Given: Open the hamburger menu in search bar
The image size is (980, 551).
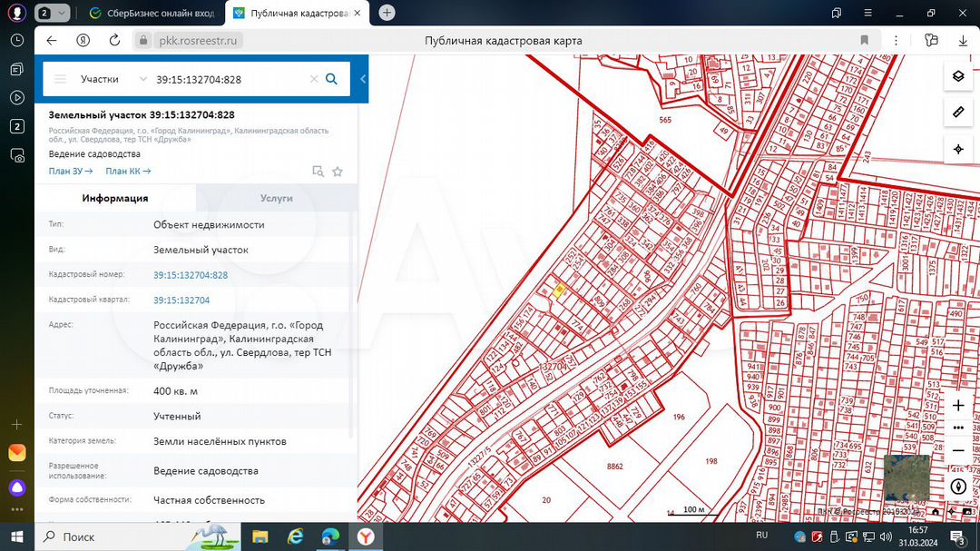Looking at the screenshot, I should 61,79.
